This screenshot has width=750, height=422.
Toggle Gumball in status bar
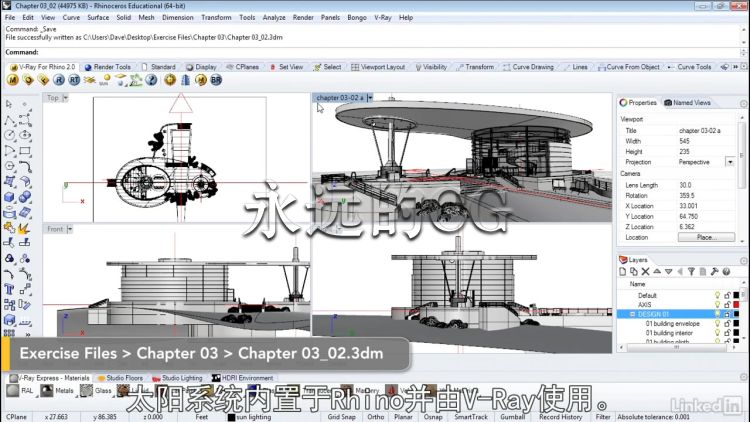point(513,417)
